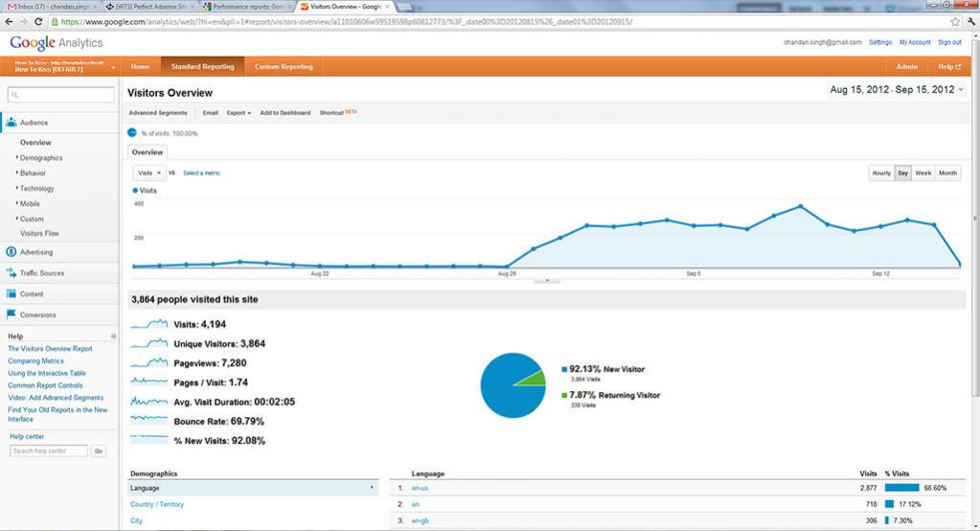Click the Shortcut beta button
This screenshot has height=531, width=980.
(x=338, y=112)
